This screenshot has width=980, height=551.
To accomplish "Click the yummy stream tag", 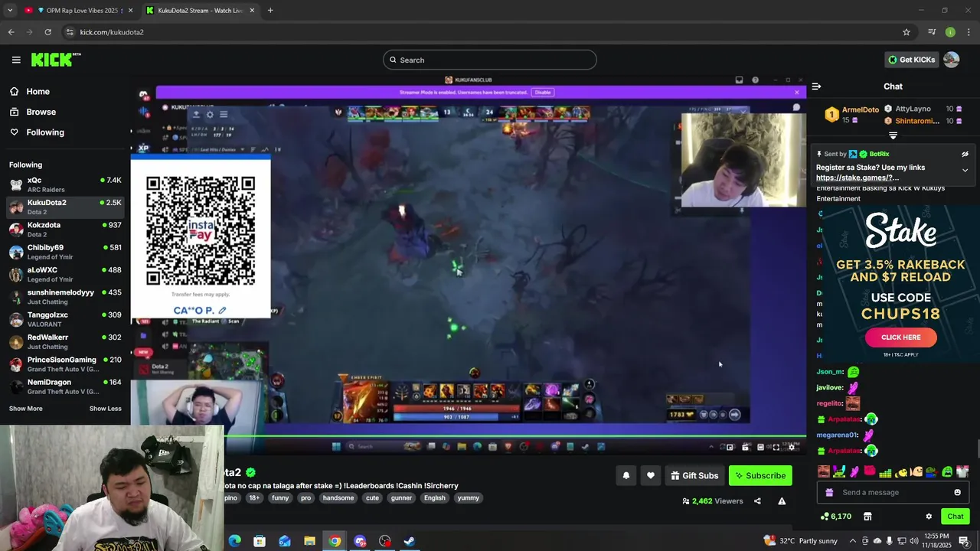I will pyautogui.click(x=468, y=497).
